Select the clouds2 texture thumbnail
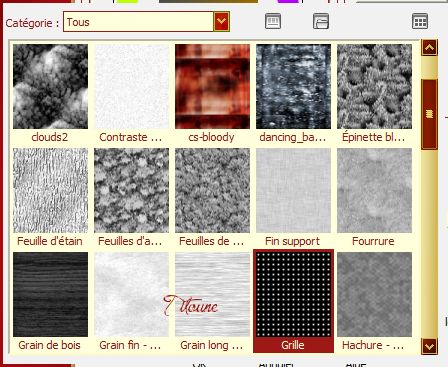 click(50, 87)
